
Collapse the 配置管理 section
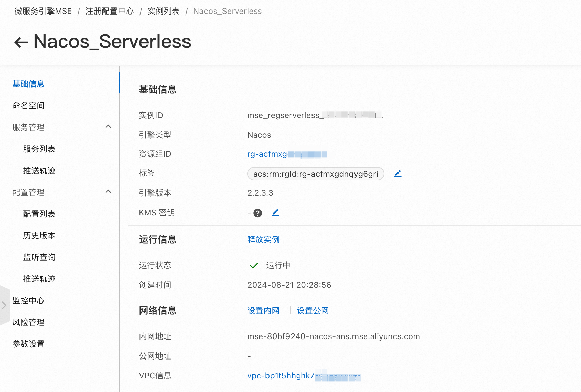[x=108, y=191]
